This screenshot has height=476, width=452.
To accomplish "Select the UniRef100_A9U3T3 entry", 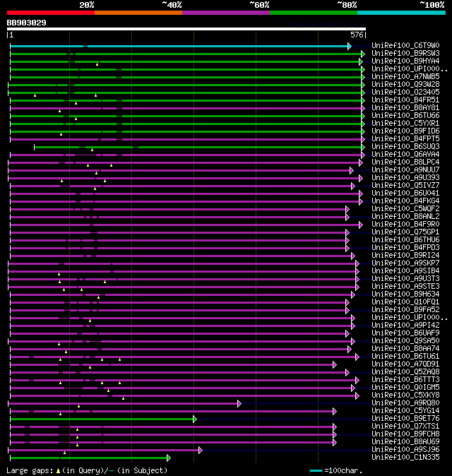I will click(x=405, y=279).
